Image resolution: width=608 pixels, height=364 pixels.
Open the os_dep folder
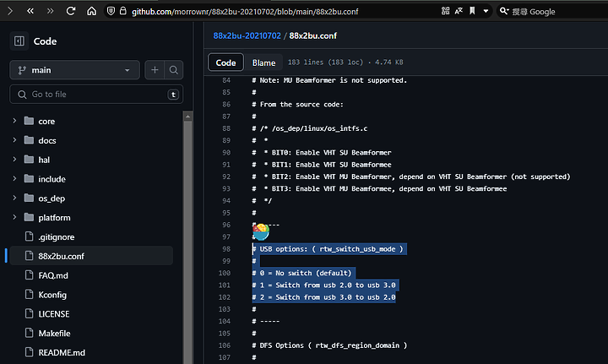coord(52,198)
